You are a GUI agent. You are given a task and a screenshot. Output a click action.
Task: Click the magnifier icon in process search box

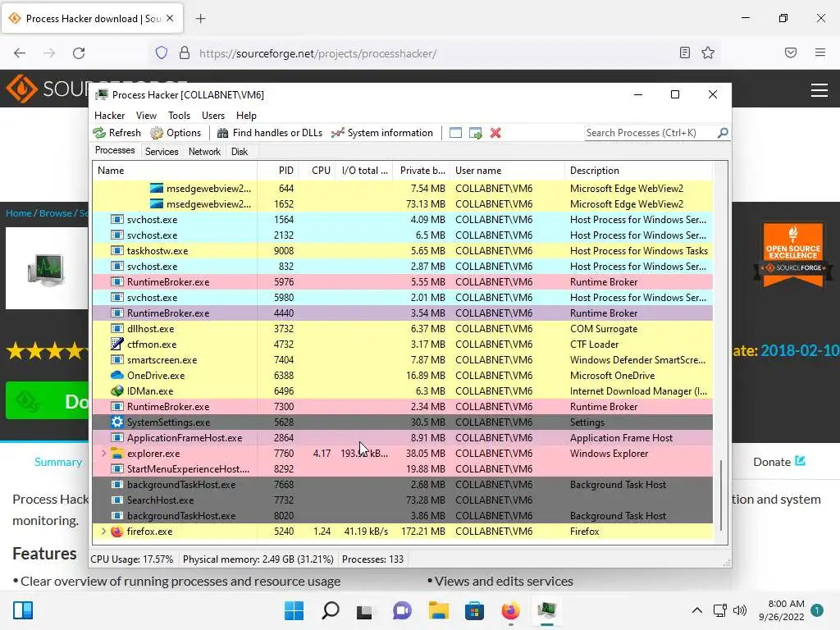[723, 132]
